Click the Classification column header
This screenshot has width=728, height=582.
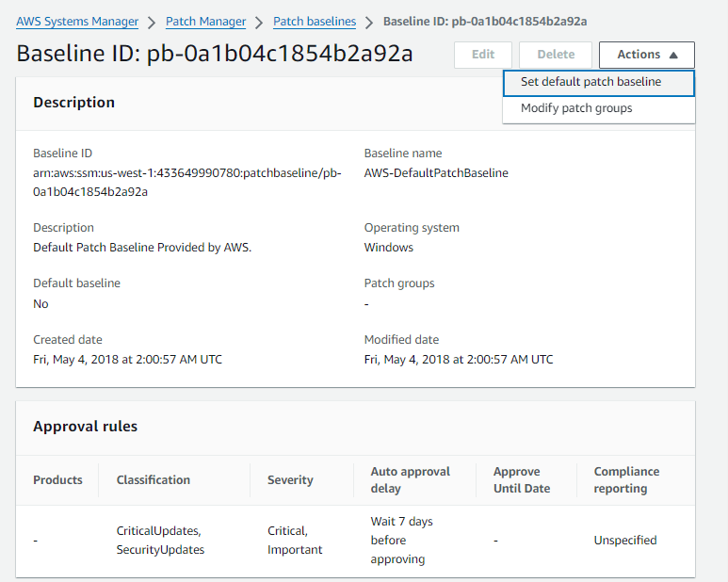[154, 480]
